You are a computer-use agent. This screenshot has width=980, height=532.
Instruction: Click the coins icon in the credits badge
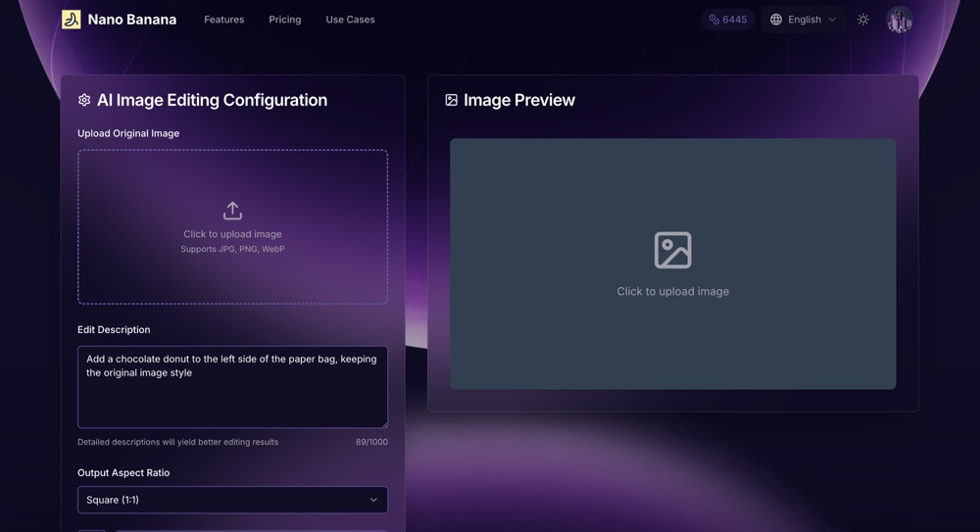click(713, 20)
